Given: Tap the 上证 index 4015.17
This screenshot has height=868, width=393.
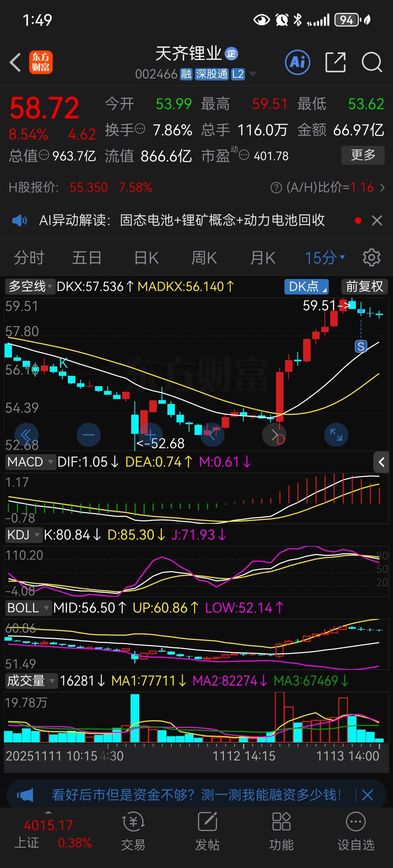Looking at the screenshot, I should pos(48,826).
